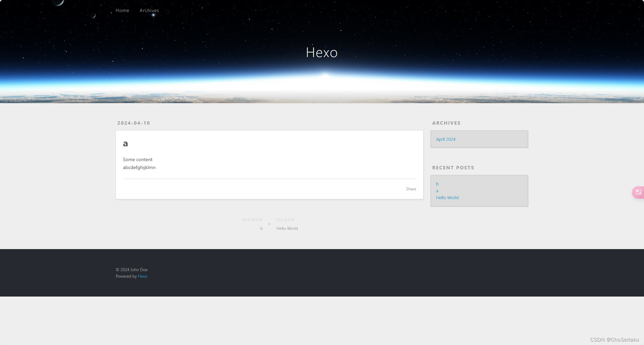The width and height of the screenshot is (644, 345).
Task: Click the "© 2024 John Doe" footer text
Action: 131,270
